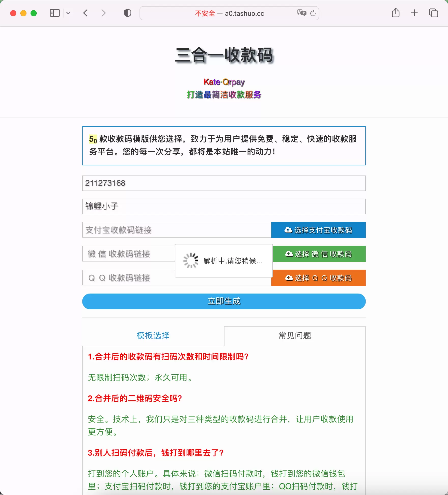This screenshot has width=448, height=495.
Task: Click the 三合一收款码 page title
Action: (224, 55)
